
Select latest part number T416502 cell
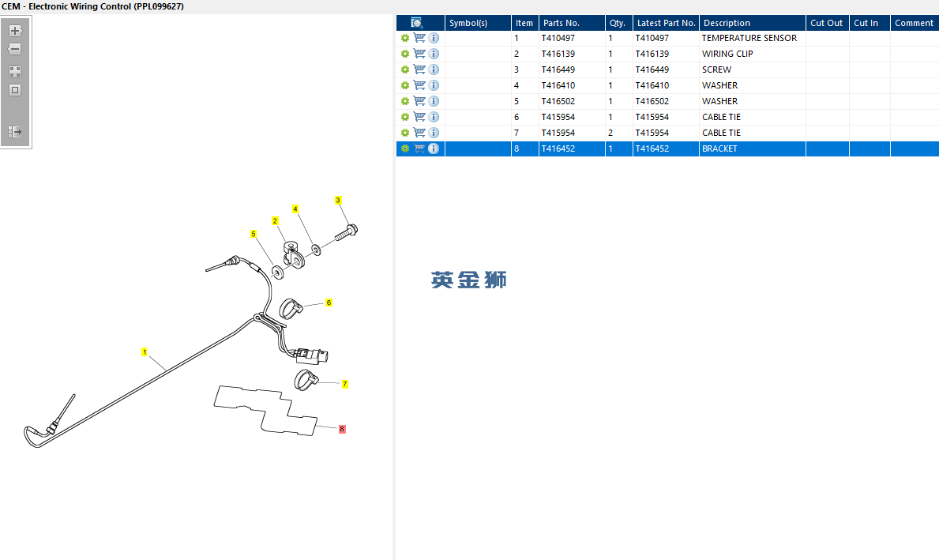pyautogui.click(x=666, y=101)
